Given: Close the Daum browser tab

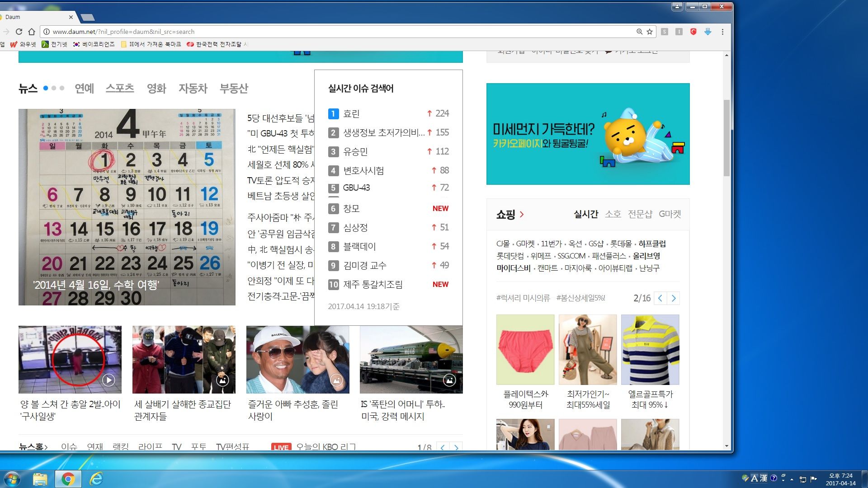Looking at the screenshot, I should click(71, 17).
